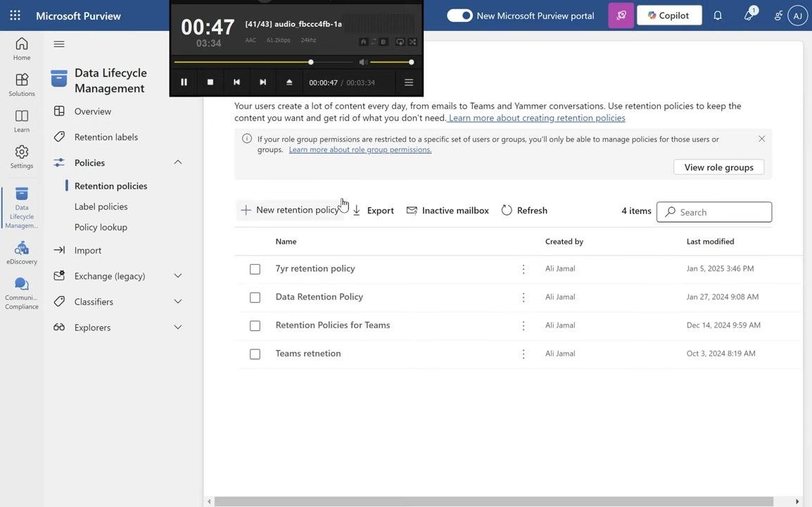Open Inactive mailbox
This screenshot has height=507, width=812.
(448, 211)
